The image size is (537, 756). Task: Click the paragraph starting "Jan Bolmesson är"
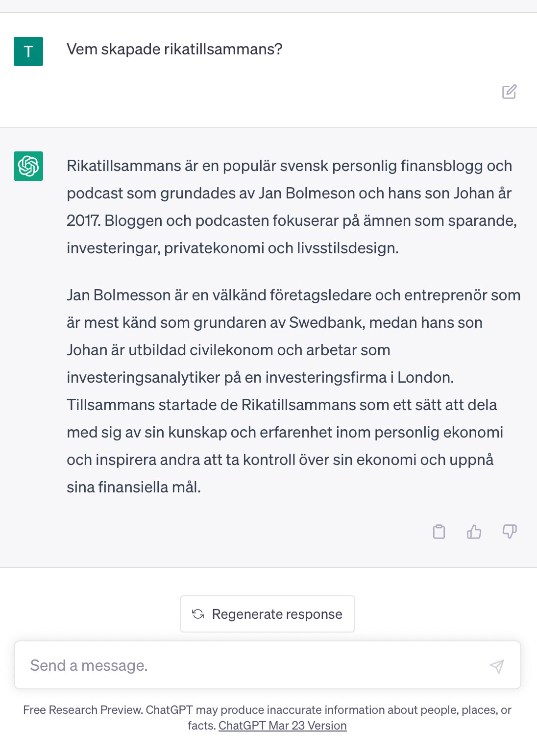click(x=293, y=391)
